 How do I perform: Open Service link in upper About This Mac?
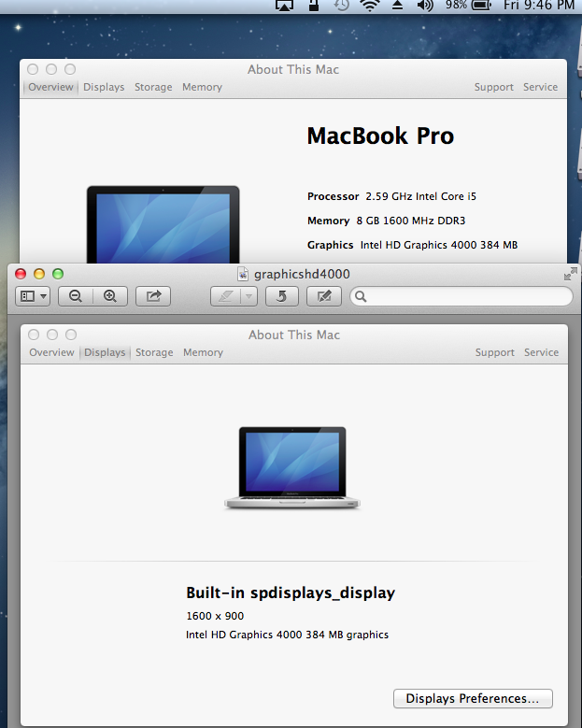pos(540,87)
